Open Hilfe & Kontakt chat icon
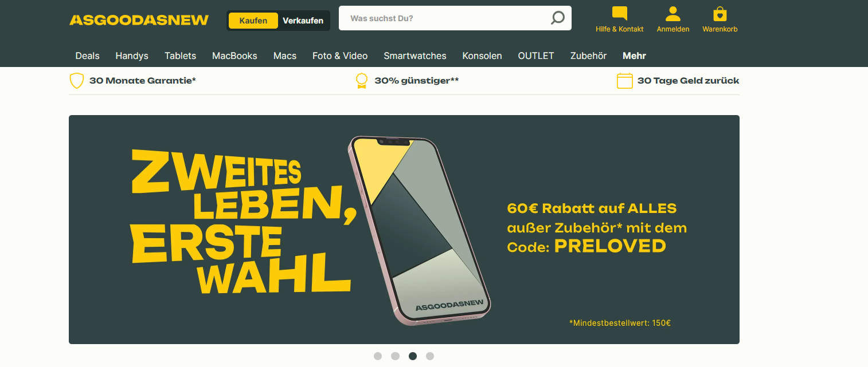 click(x=620, y=14)
